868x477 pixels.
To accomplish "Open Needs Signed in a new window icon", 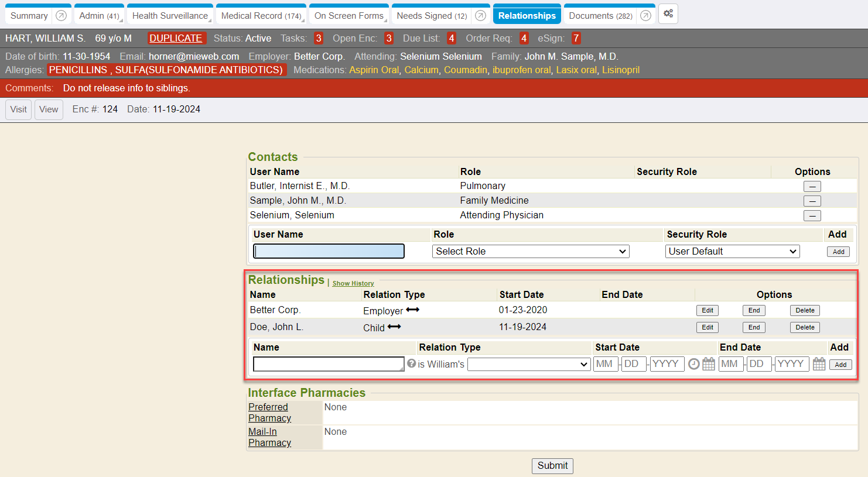I will point(480,16).
